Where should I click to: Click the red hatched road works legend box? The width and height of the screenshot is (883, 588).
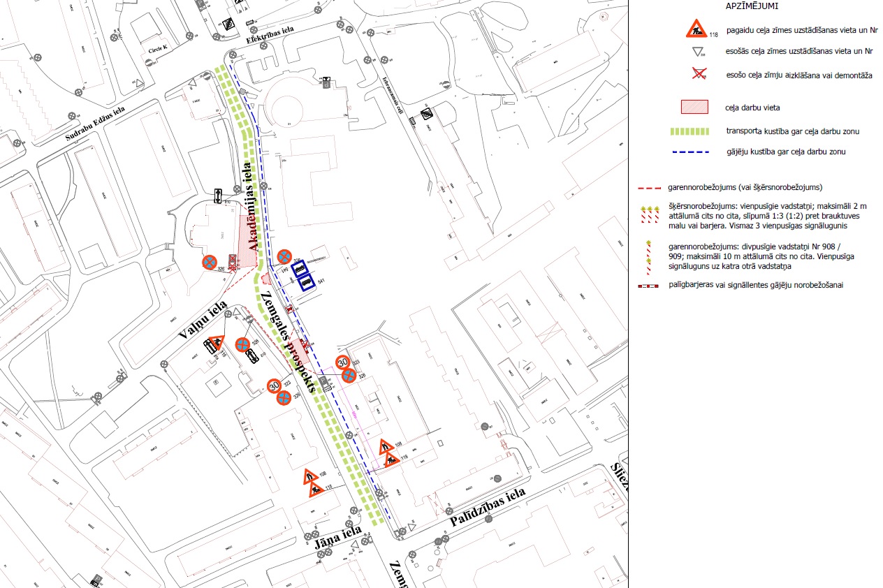click(x=694, y=107)
